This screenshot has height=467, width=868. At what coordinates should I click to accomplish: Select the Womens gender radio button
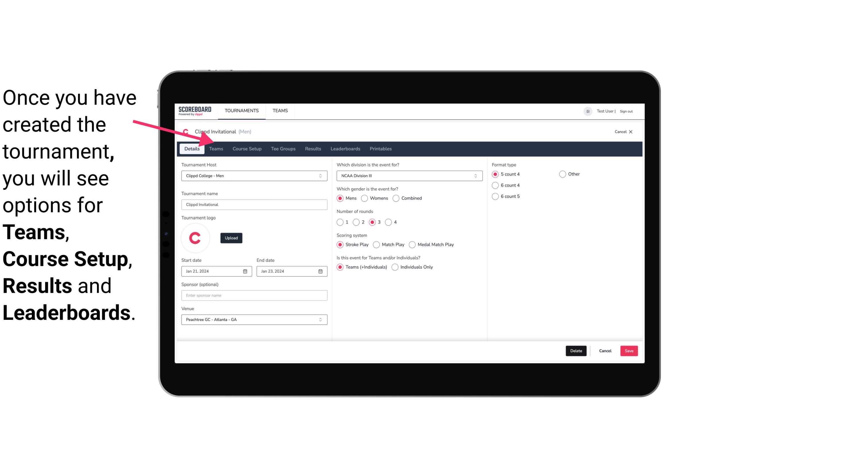365,198
